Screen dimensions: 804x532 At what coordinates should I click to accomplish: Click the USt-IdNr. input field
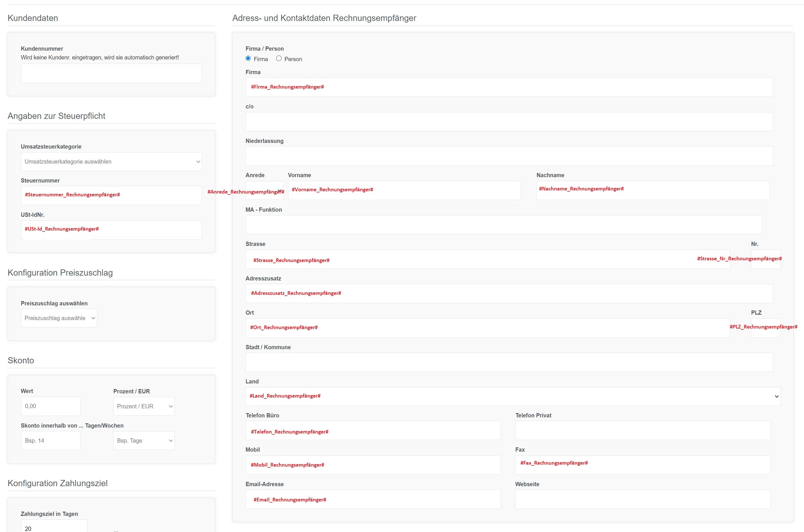pyautogui.click(x=111, y=230)
